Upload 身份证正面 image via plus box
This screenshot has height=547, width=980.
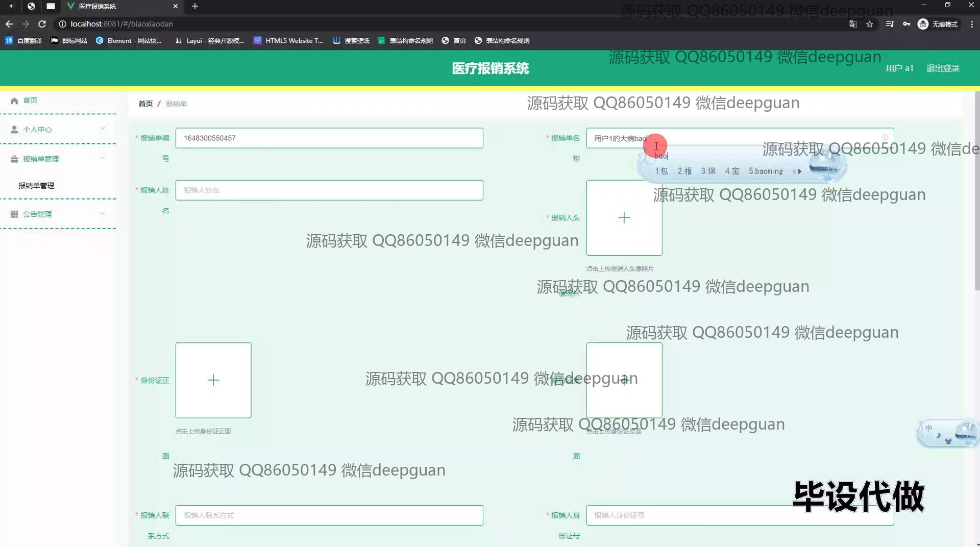[213, 380]
